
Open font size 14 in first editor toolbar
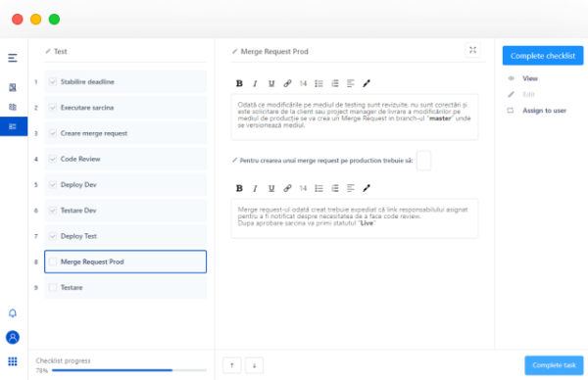pyautogui.click(x=303, y=83)
